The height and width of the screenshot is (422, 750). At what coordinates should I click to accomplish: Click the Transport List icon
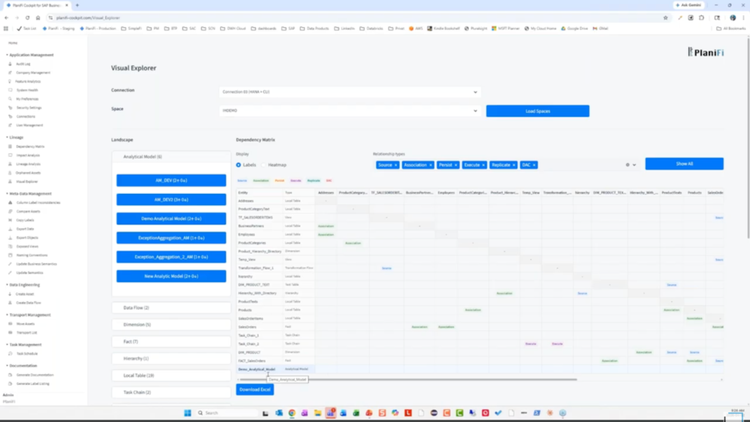[10, 333]
